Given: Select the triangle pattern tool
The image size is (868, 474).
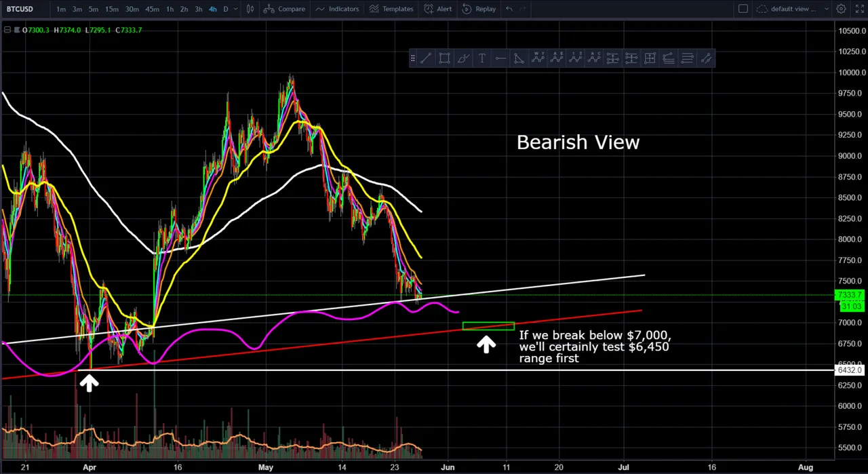Looking at the screenshot, I should (519, 59).
